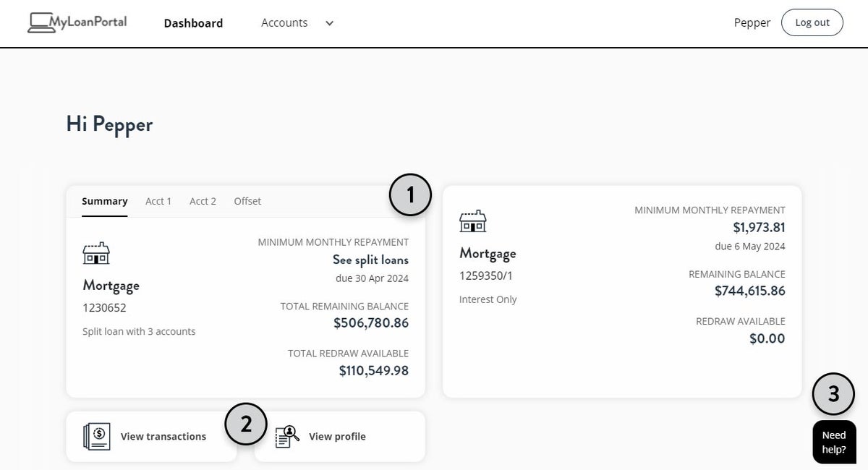Open the Accounts navigation menu
Image resolution: width=868 pixels, height=470 pixels.
[284, 22]
